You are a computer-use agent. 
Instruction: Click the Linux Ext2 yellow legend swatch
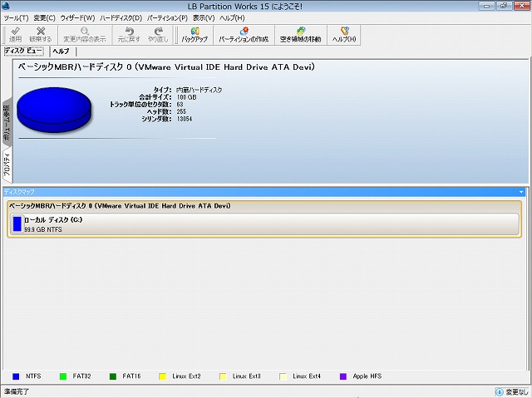pos(163,376)
